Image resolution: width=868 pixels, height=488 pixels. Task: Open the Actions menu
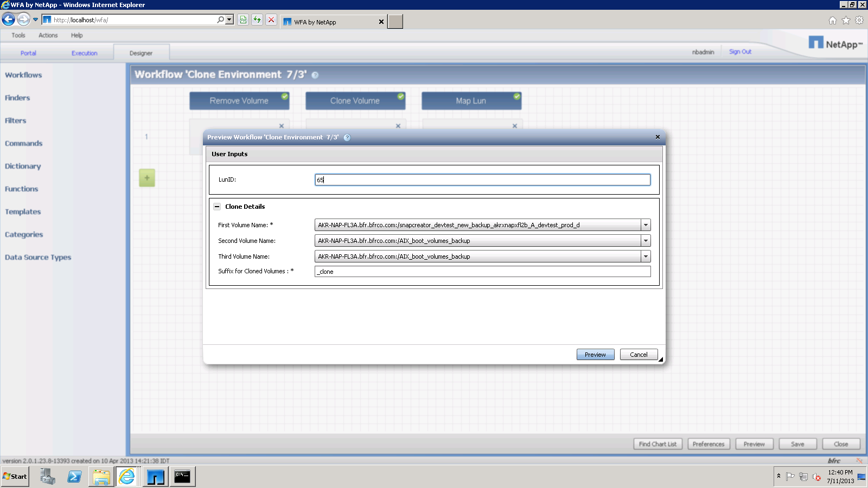coord(48,35)
